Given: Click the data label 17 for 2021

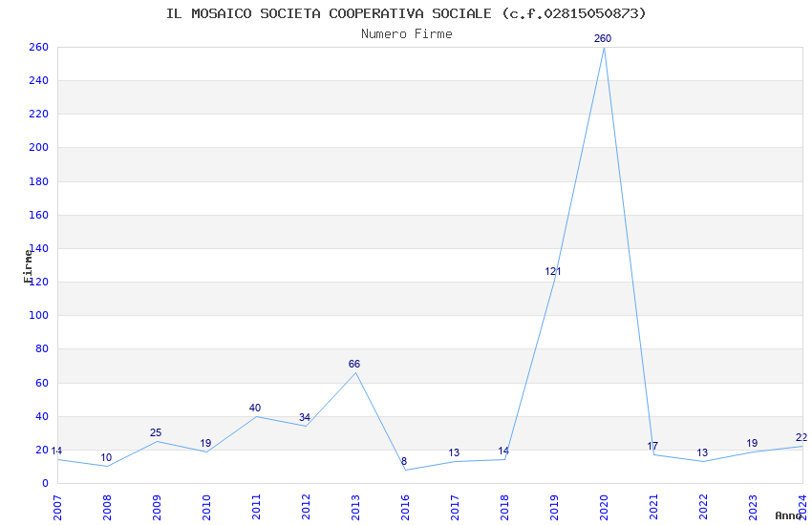Looking at the screenshot, I should point(652,446).
